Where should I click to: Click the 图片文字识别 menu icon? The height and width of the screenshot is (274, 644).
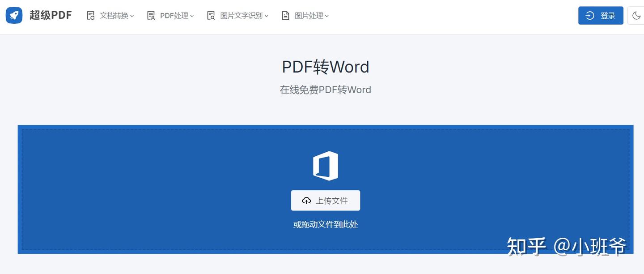[x=211, y=16]
